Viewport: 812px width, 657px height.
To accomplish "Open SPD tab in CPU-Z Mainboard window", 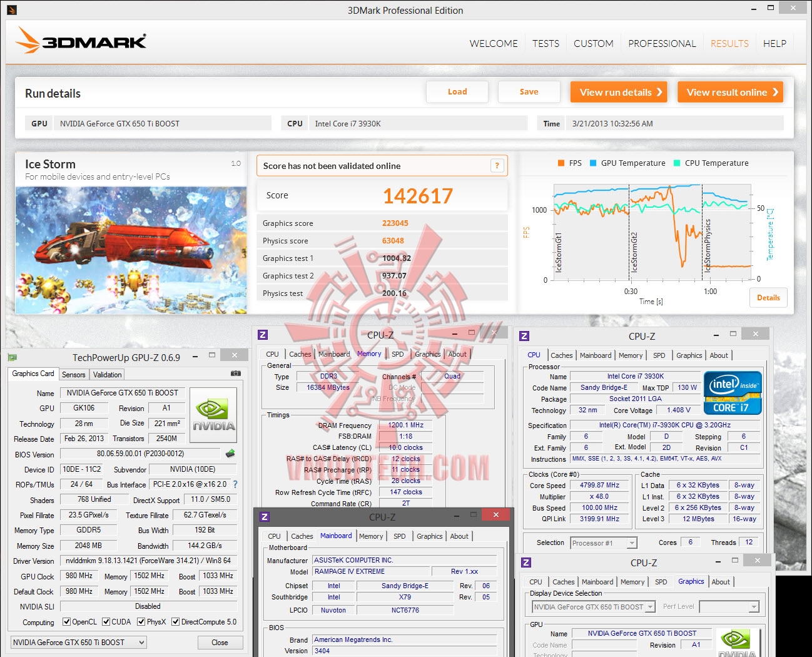I will tap(400, 536).
